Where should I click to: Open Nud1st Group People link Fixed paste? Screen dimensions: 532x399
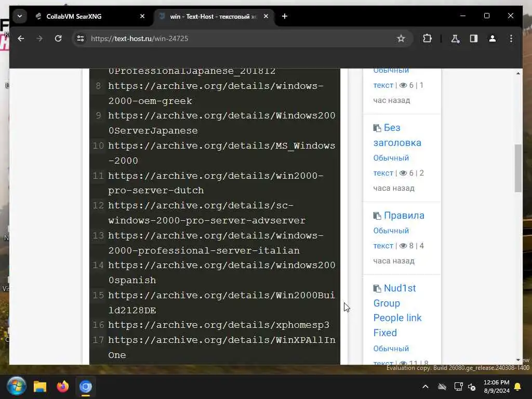point(397,311)
